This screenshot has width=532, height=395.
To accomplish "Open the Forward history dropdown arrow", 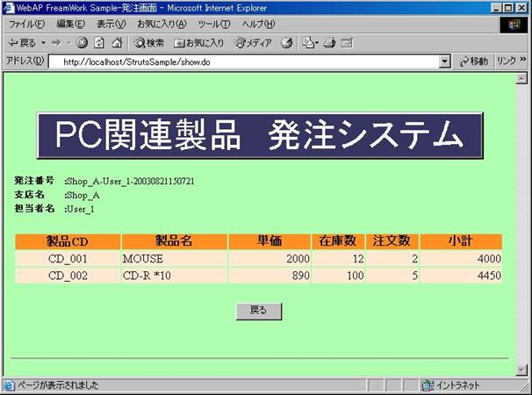I will click(68, 43).
